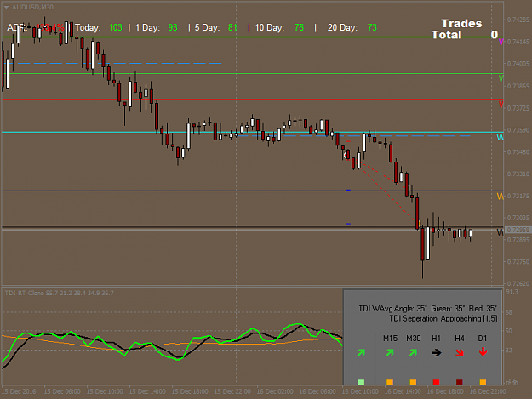Click the red down arrow under D1
Viewport: 532px width, 399px height.
pyautogui.click(x=483, y=352)
